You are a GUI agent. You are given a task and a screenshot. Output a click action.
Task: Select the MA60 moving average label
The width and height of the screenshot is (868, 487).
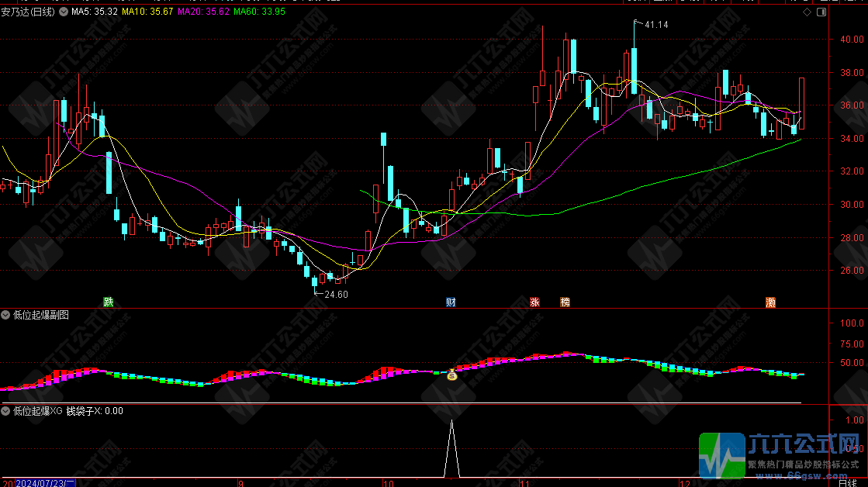point(260,12)
